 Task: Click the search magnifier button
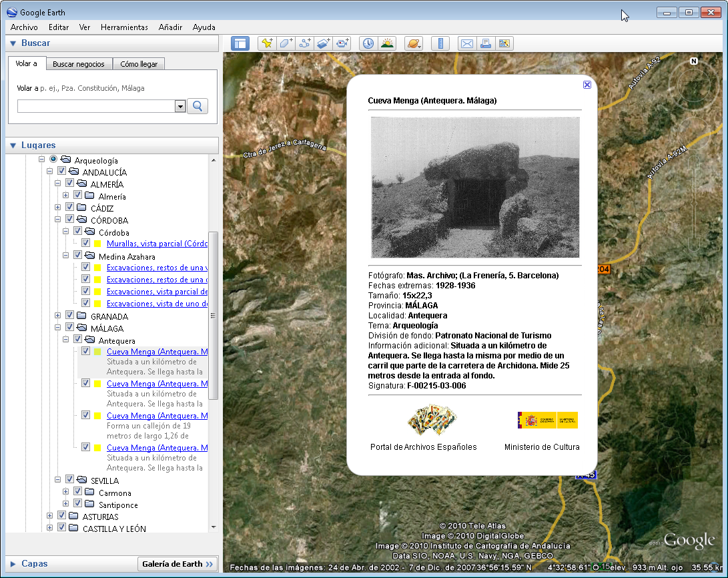(x=198, y=106)
